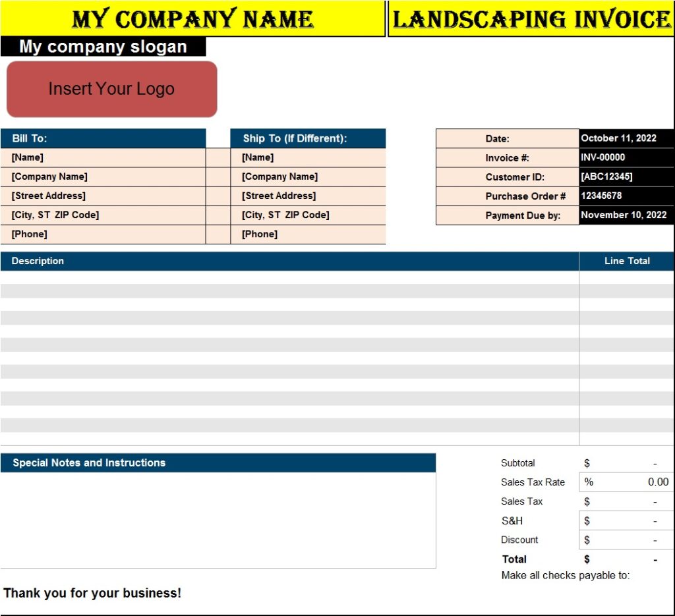Image resolution: width=675 pixels, height=616 pixels.
Task: Click the "Date:" label
Action: click(x=497, y=138)
